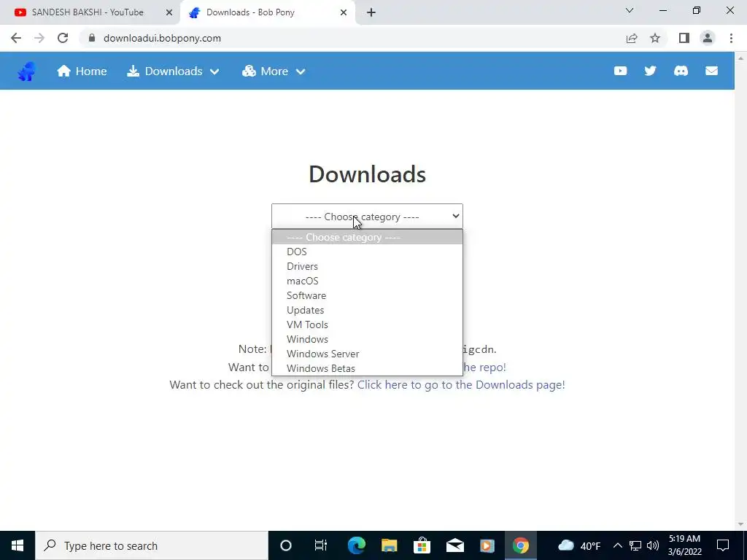Screen dimensions: 747x560
Task: Choose Software from the category list
Action: 367,295
